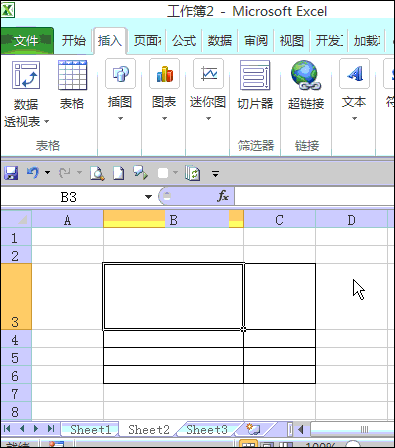Open the 开发工具 tab

click(x=329, y=41)
